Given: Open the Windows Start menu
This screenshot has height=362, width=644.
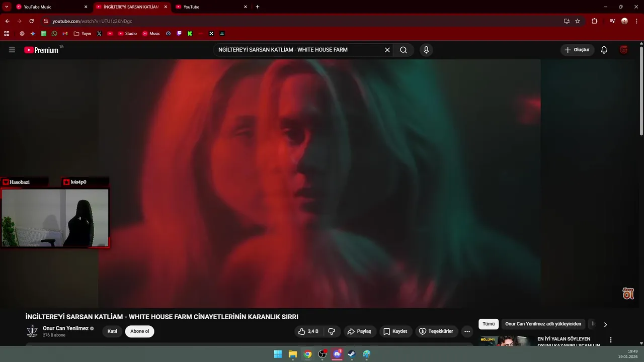Looking at the screenshot, I should 278,354.
